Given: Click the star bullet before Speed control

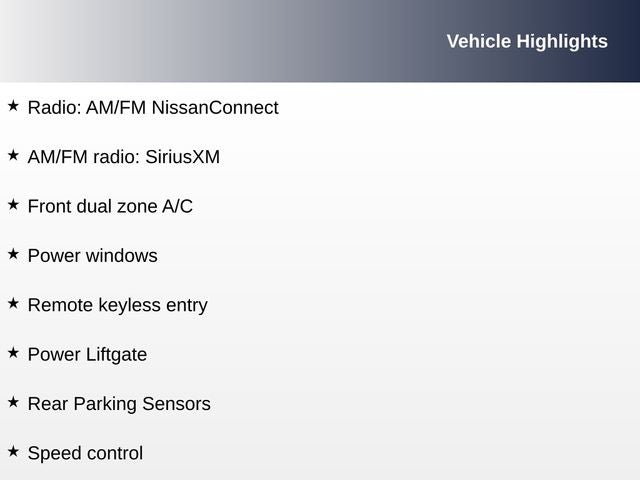Looking at the screenshot, I should pyautogui.click(x=13, y=452).
